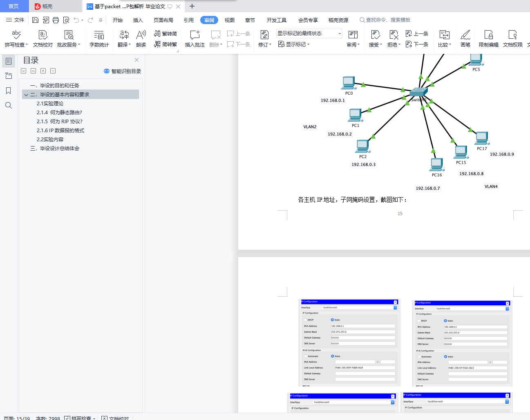
Task: Toggle 文档校对 checkbox in status bar
Action: pyautogui.click(x=104, y=418)
